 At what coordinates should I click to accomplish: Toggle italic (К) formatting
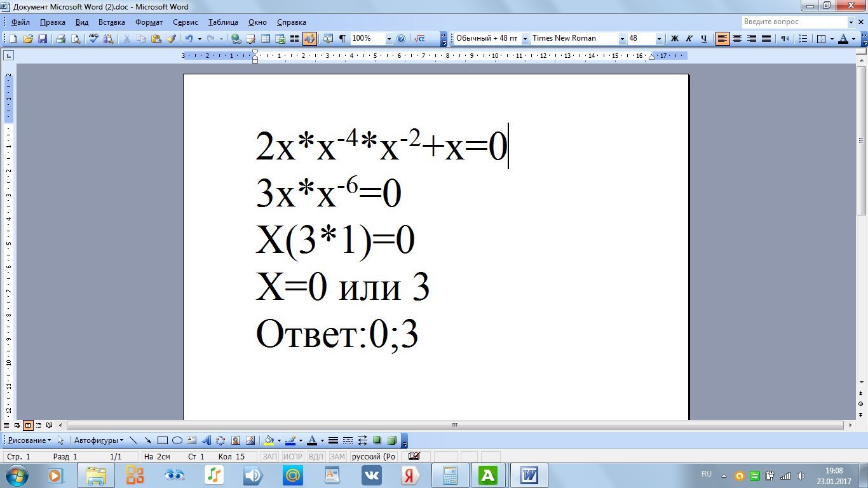tap(689, 39)
